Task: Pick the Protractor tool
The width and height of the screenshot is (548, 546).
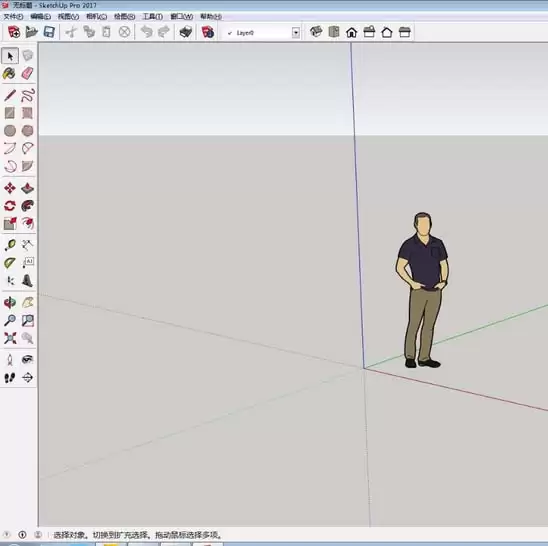Action: point(10,263)
